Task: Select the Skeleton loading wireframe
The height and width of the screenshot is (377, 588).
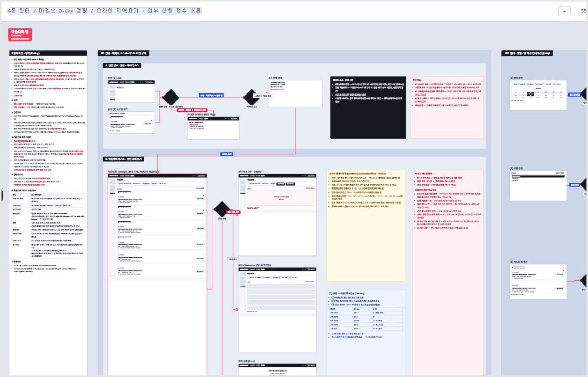Action: (277, 310)
